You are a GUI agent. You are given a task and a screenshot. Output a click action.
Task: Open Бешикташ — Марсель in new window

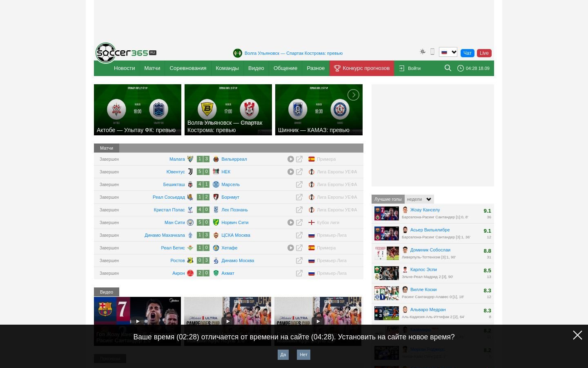click(x=299, y=184)
